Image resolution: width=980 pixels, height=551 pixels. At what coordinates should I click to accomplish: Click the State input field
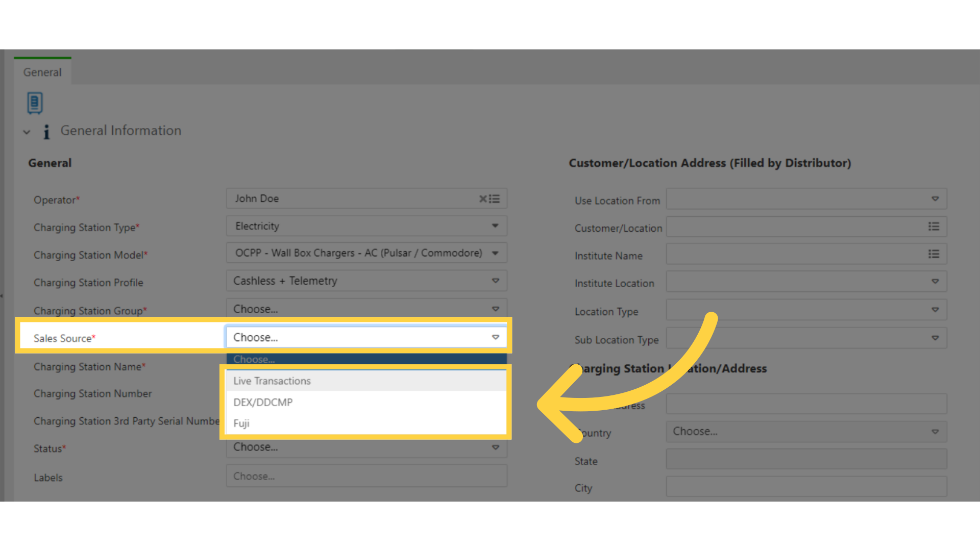(x=806, y=459)
